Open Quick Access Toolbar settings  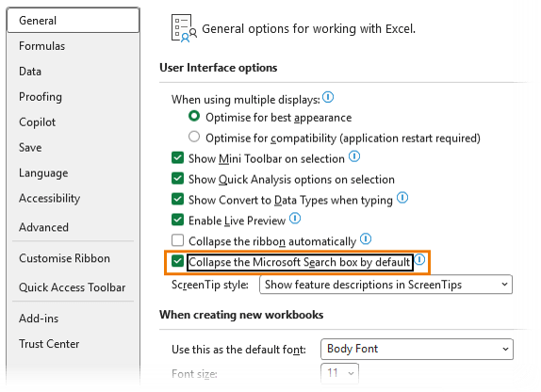(73, 287)
